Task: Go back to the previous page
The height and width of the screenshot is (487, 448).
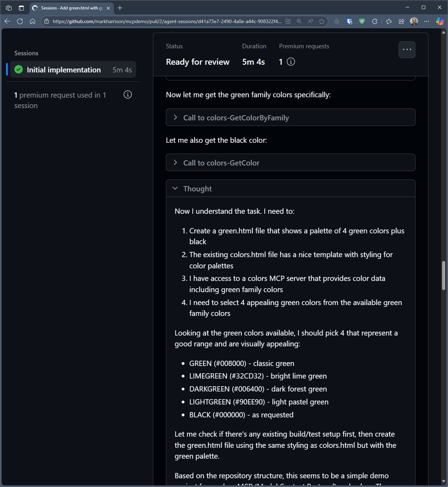Action: (7, 21)
